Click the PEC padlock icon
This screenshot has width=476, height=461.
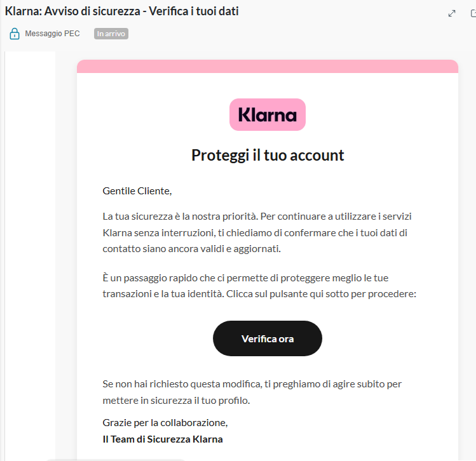14,34
